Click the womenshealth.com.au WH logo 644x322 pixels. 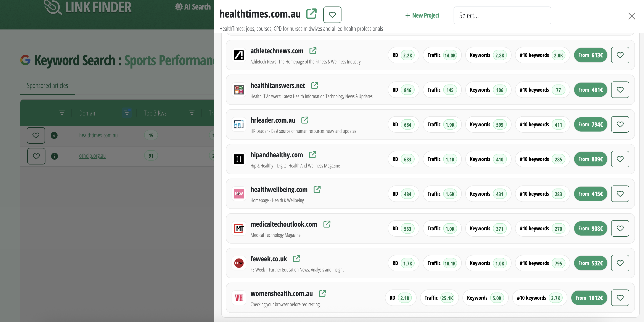click(239, 298)
